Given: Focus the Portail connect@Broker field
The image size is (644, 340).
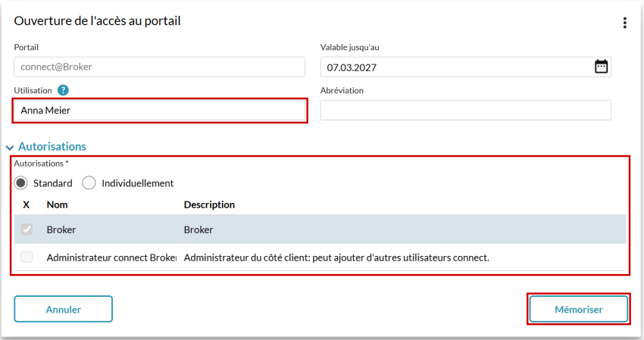Looking at the screenshot, I should (159, 67).
